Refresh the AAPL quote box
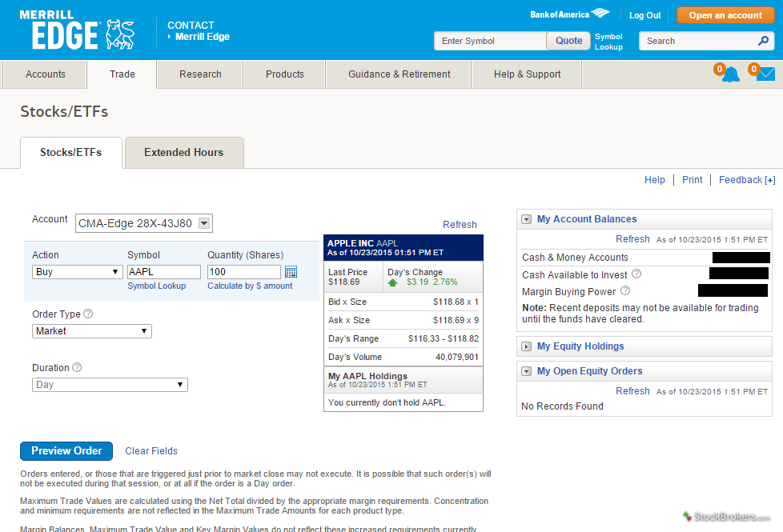This screenshot has width=783, height=532. tap(460, 225)
